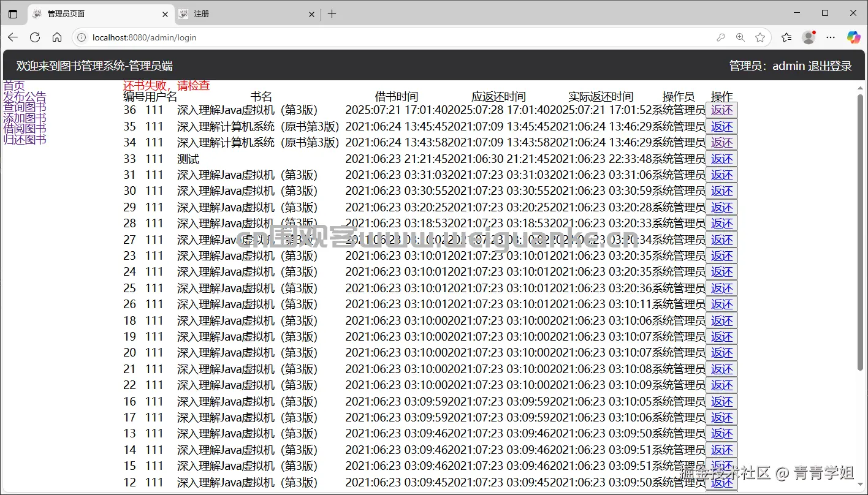Click 返还 for record number 34

coord(721,142)
